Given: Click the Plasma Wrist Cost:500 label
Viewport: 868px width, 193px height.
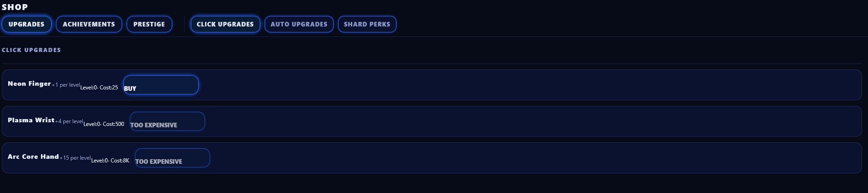Looking at the screenshot, I should [x=113, y=124].
